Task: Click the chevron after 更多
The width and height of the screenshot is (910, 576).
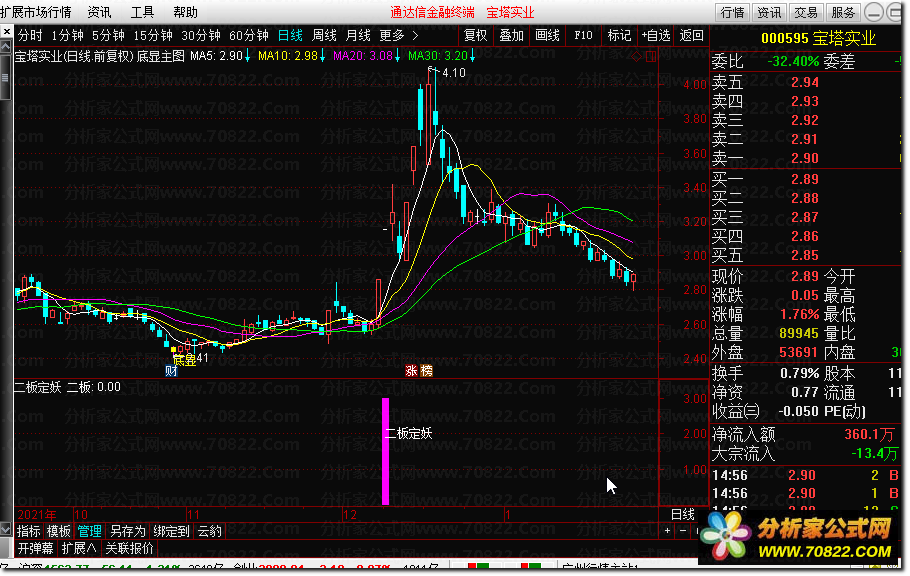Action: pos(415,35)
